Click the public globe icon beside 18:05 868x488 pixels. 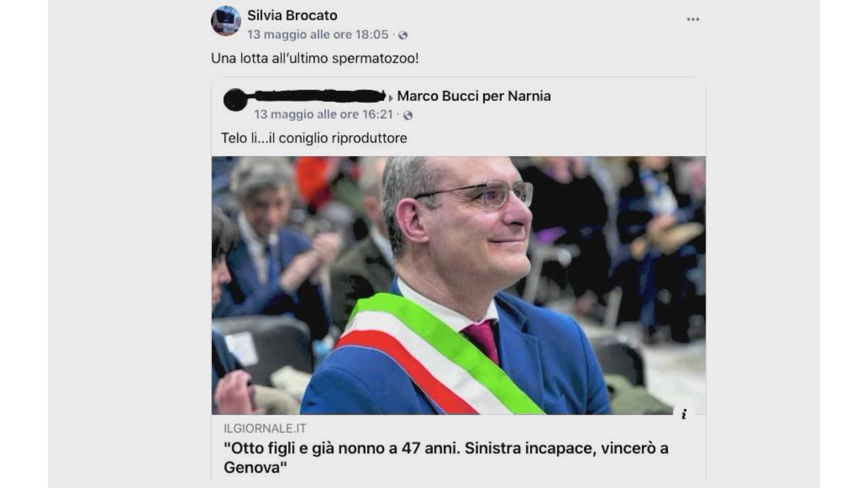(403, 35)
